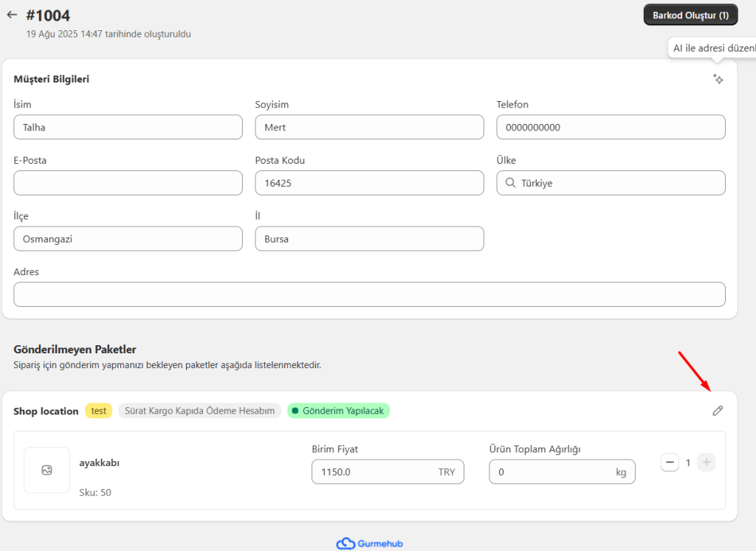
Task: Click the Sku: 50 text
Action: point(95,492)
